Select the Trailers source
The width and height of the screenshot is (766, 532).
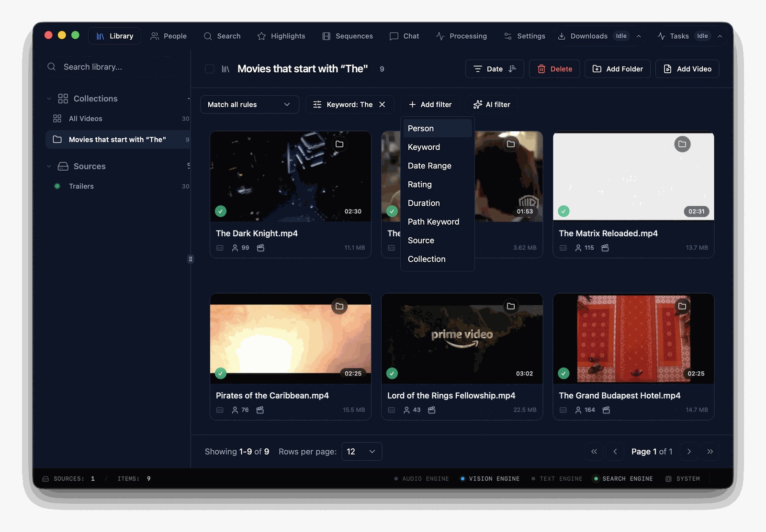pyautogui.click(x=118, y=186)
